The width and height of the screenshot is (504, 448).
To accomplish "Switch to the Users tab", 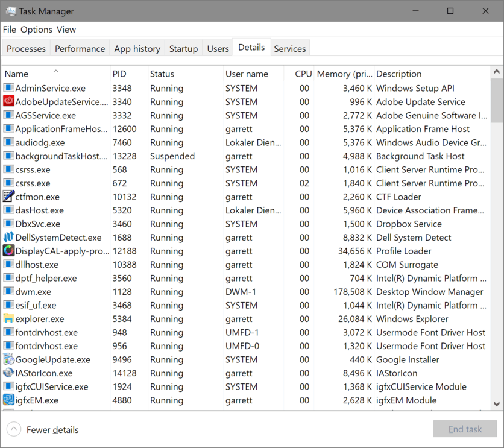I will click(218, 48).
